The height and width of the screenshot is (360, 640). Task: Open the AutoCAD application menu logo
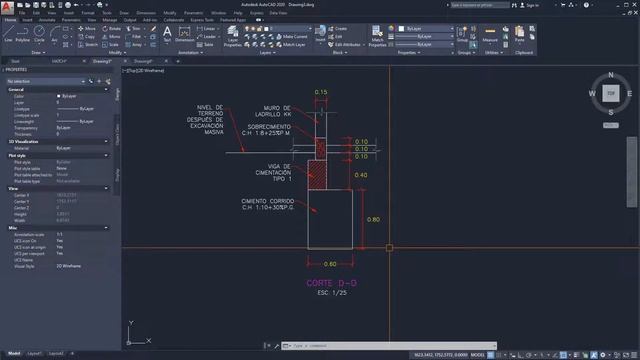click(7, 7)
